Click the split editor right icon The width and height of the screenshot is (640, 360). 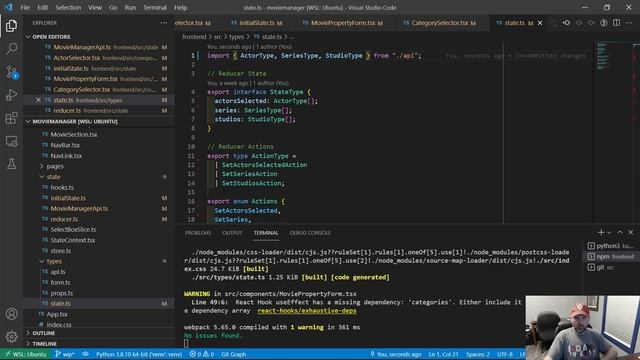click(616, 23)
